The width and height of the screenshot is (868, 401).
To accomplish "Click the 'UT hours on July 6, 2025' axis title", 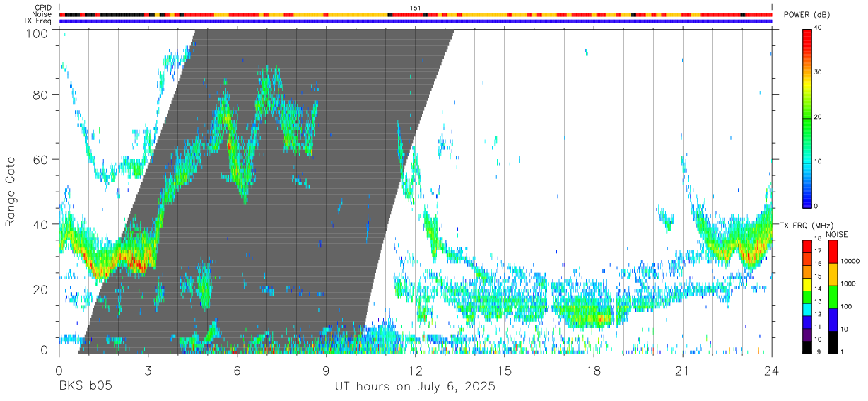I will click(416, 387).
